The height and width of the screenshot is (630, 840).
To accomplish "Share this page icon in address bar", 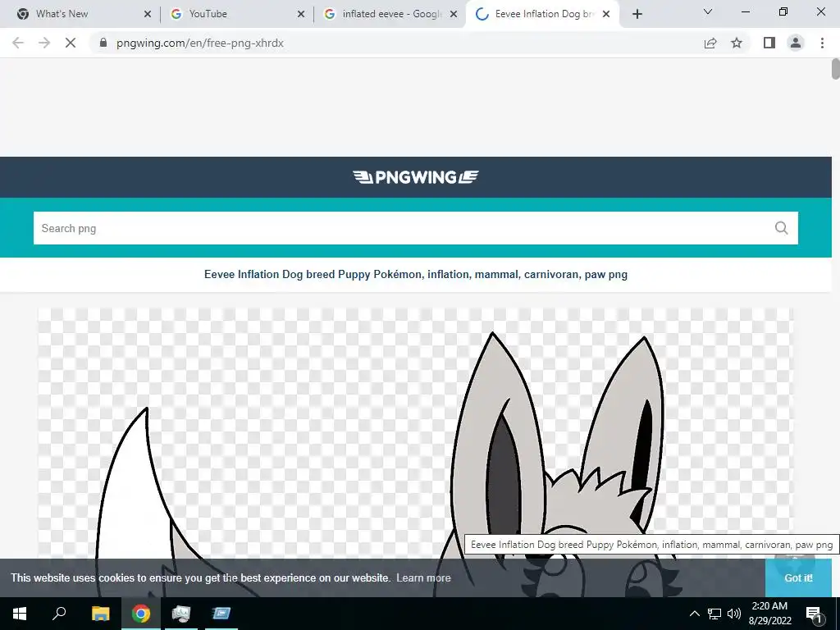I will tap(710, 43).
